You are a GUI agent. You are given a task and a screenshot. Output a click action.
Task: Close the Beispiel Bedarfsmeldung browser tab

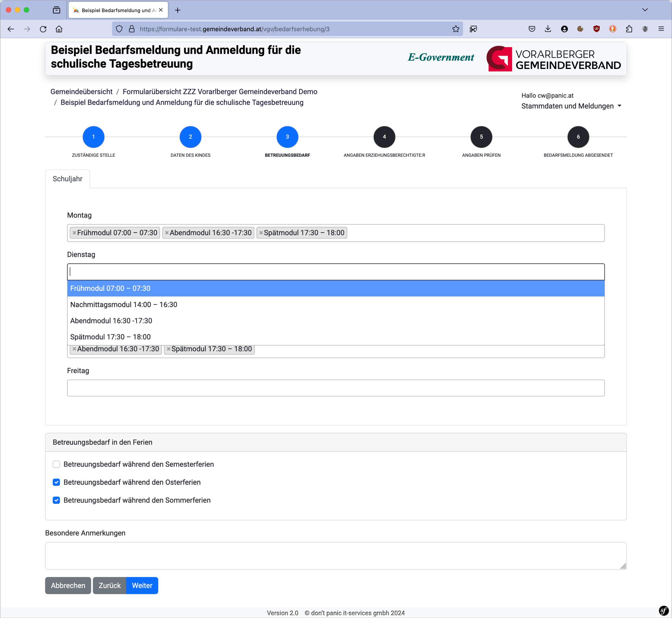[x=161, y=10]
